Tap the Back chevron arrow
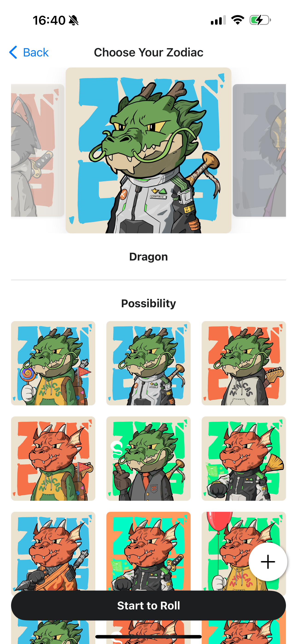This screenshot has width=297, height=644. coord(13,52)
